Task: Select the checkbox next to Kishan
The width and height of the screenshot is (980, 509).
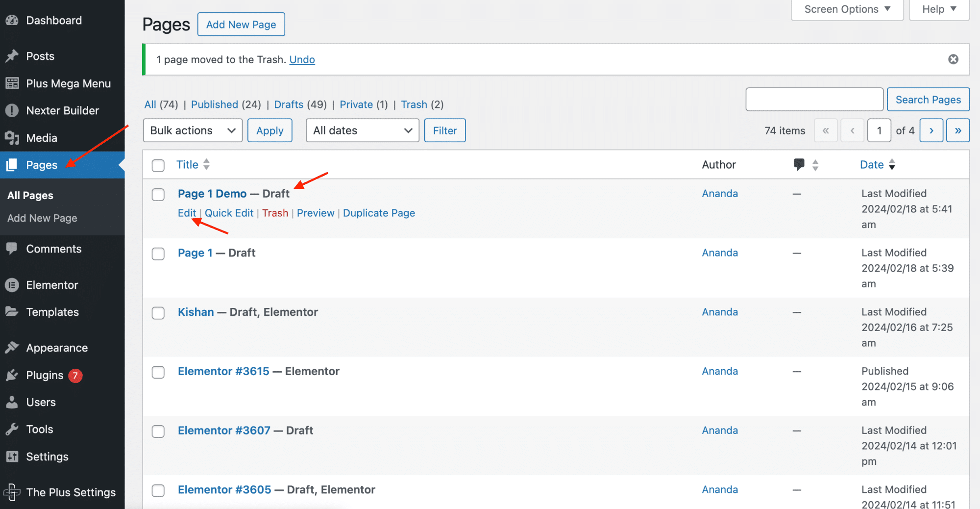Action: [158, 313]
